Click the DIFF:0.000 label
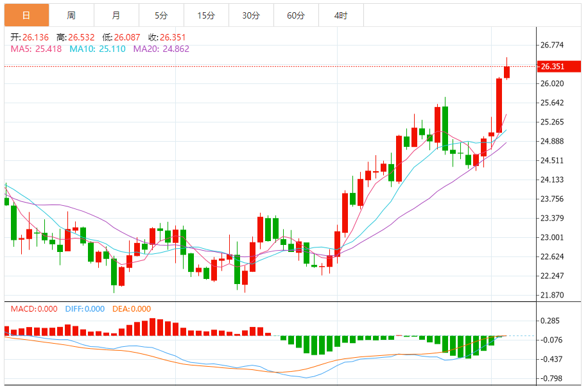 coord(85,309)
